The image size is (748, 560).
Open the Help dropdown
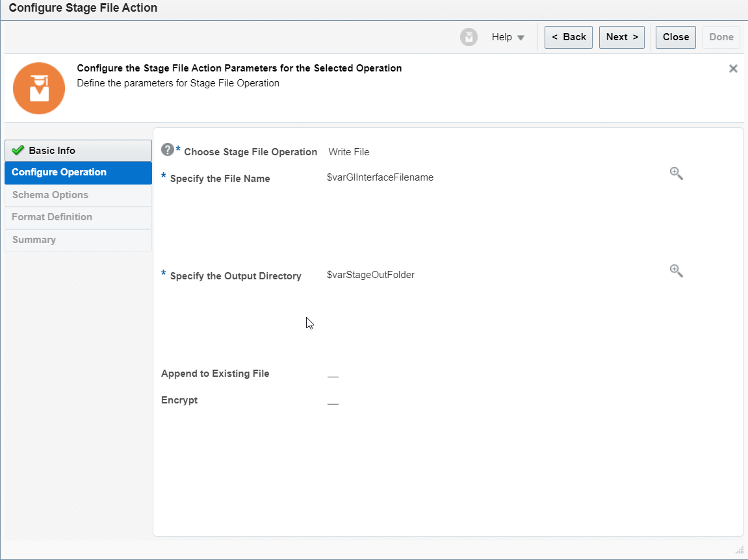click(508, 37)
